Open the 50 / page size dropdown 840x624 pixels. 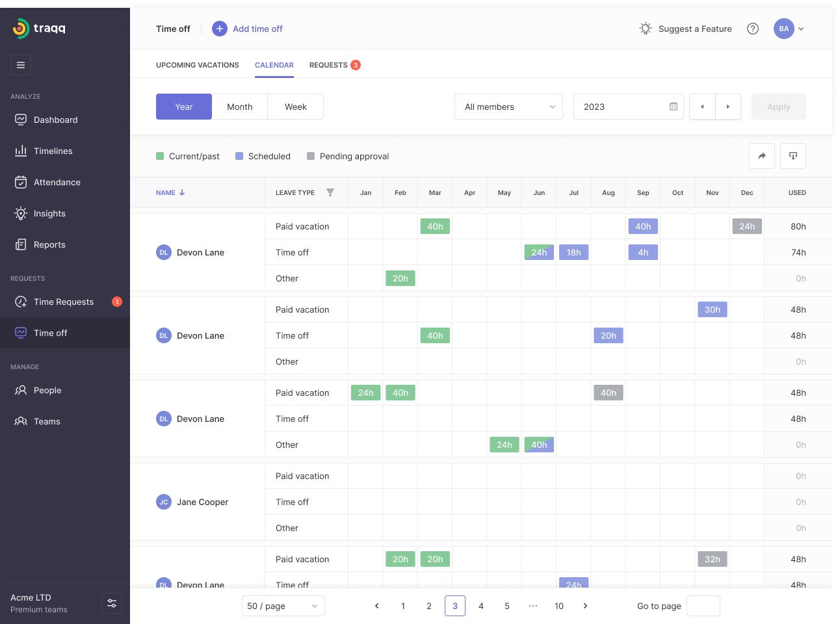point(283,606)
